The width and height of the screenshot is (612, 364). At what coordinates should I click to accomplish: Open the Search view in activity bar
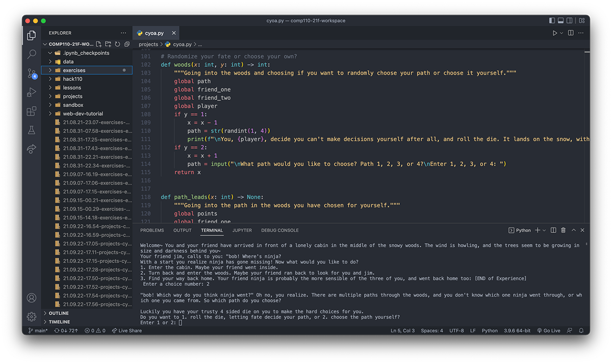click(x=32, y=54)
